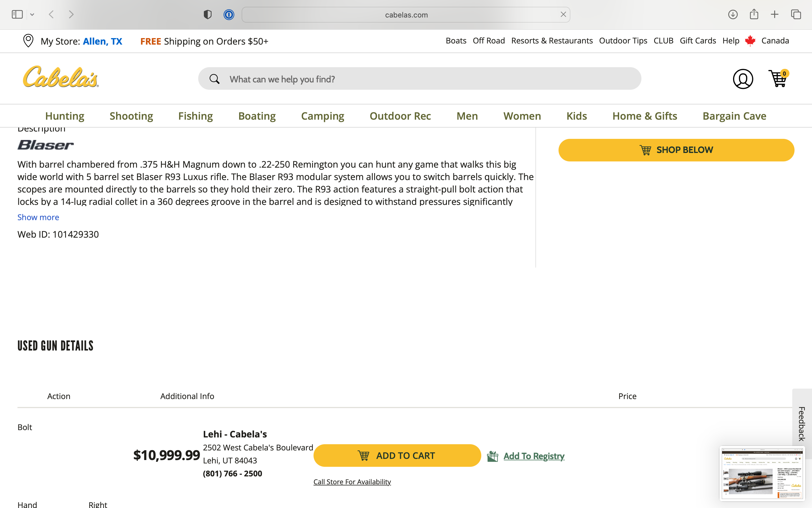812x508 pixels.
Task: Open the screenshot preview thumbnail
Action: click(x=762, y=473)
